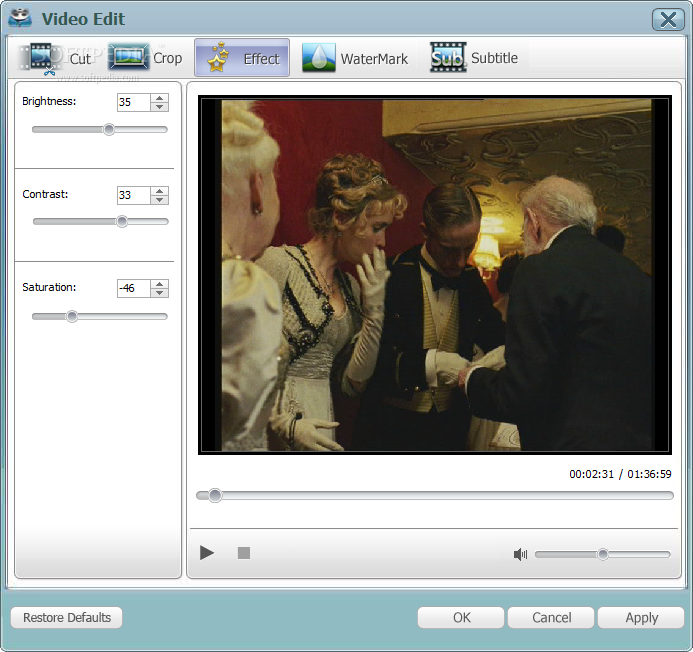This screenshot has width=693, height=652.
Task: Confirm changes with OK
Action: (x=461, y=617)
